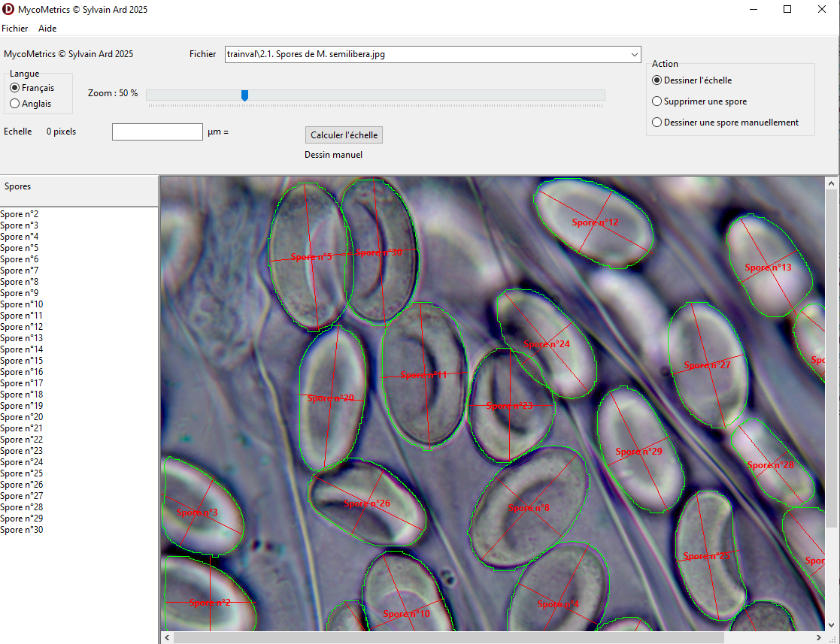The height and width of the screenshot is (644, 840).
Task: Maximize the MycoMetrics window
Action: click(787, 9)
